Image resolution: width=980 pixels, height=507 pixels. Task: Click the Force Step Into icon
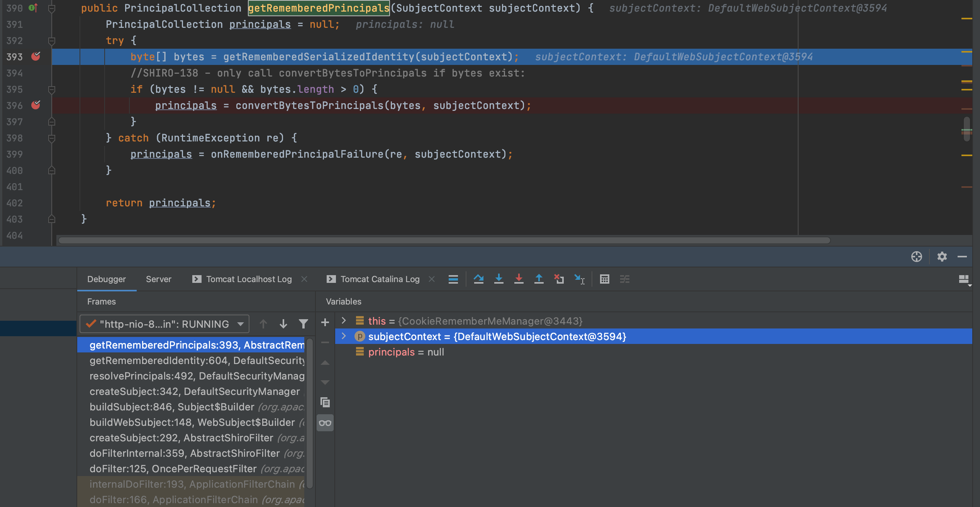[519, 279]
